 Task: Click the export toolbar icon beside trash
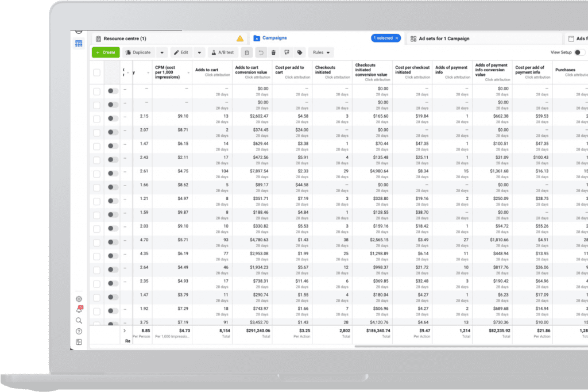(287, 52)
